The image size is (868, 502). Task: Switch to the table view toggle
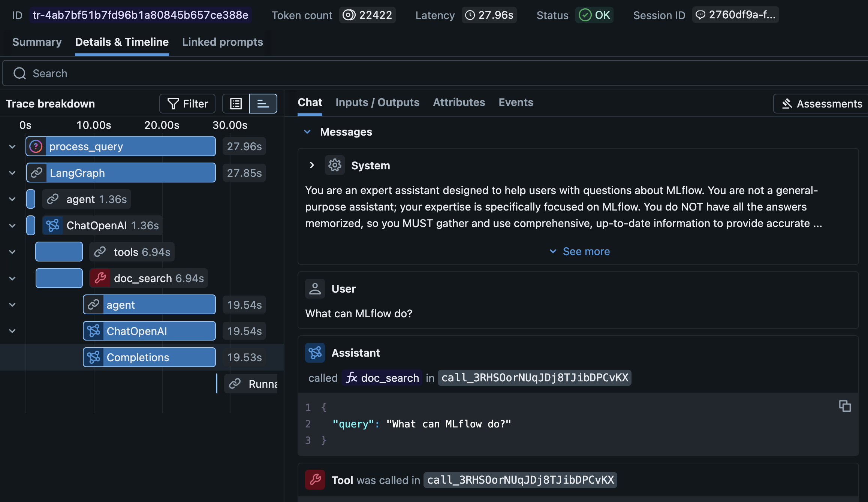[x=235, y=103]
